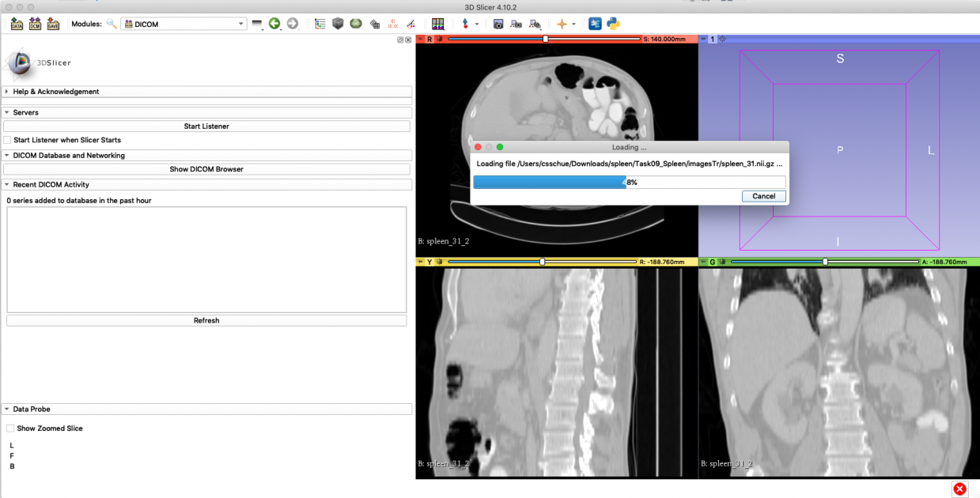Click the pin icon in the 3D view

(x=704, y=39)
